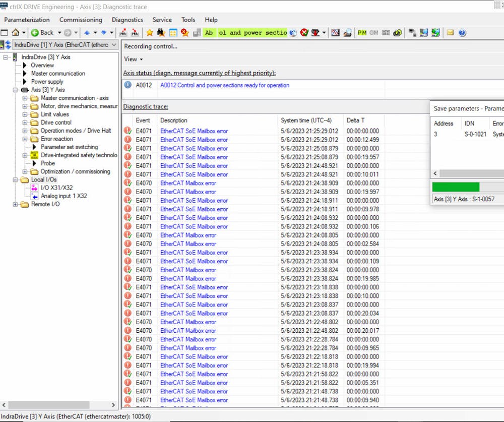Click the red X clear error icon

304,33
